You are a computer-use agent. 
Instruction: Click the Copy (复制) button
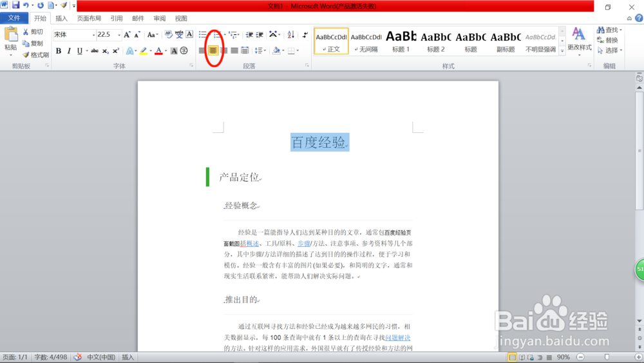(33, 43)
